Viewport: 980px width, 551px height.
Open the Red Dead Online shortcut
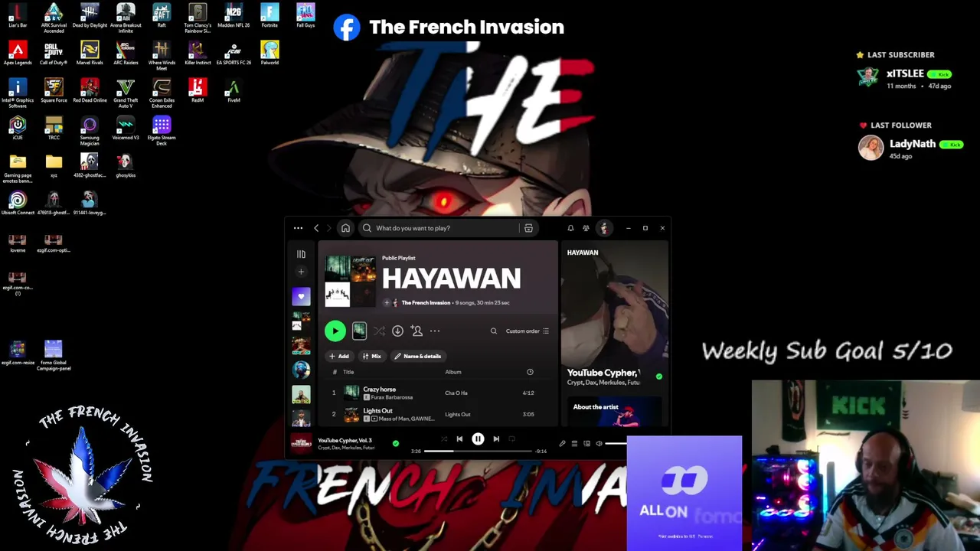(x=90, y=91)
